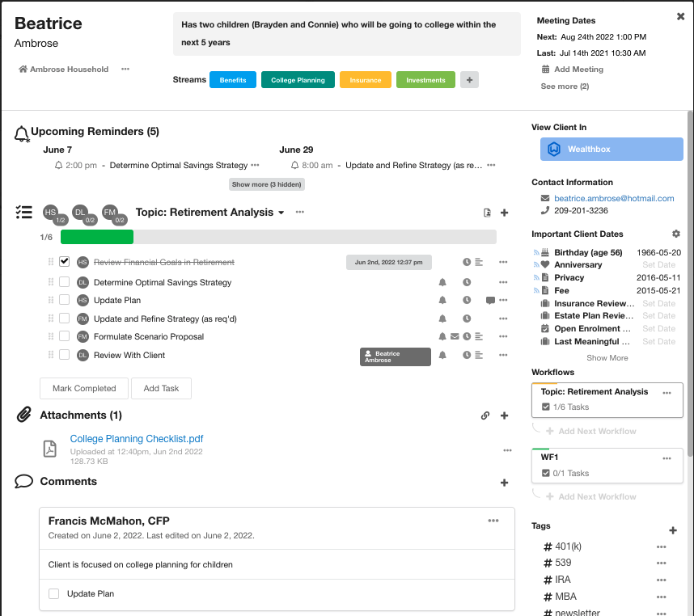694x616 pixels.
Task: Click the comment bubble icon on Update Plan task
Action: 490,300
